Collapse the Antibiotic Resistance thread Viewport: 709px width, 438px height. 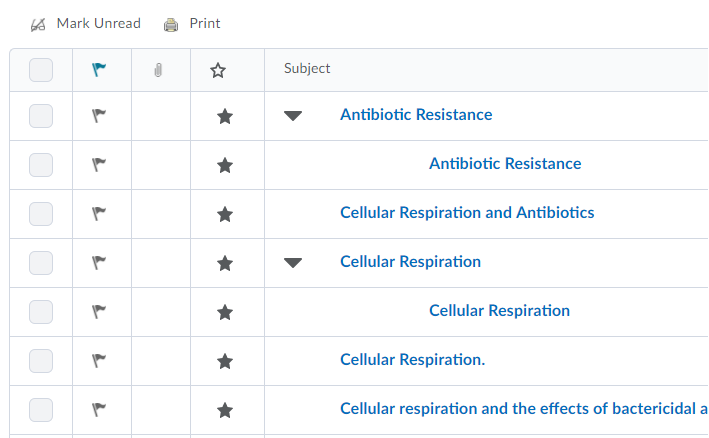pos(292,116)
